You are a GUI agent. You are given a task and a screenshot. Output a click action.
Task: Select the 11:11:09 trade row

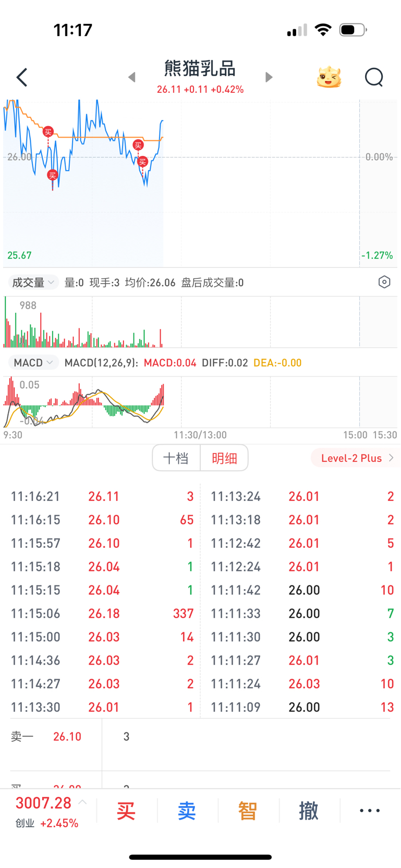pos(302,707)
